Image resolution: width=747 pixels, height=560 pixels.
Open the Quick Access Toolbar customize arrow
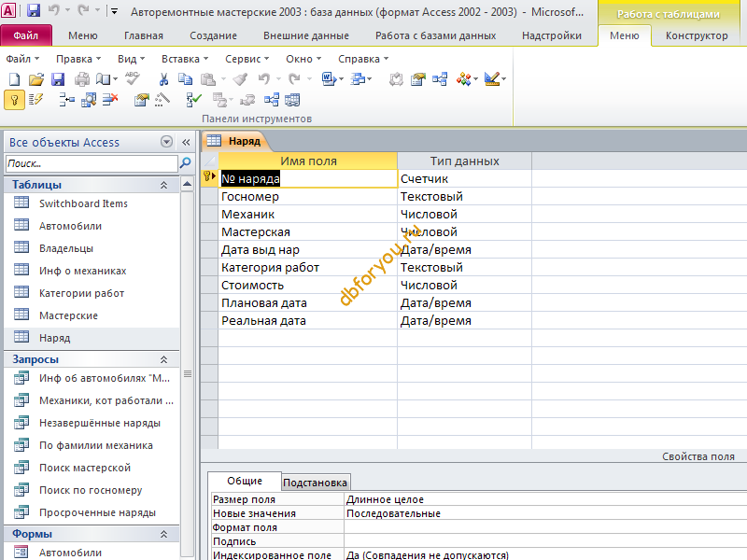pos(114,11)
